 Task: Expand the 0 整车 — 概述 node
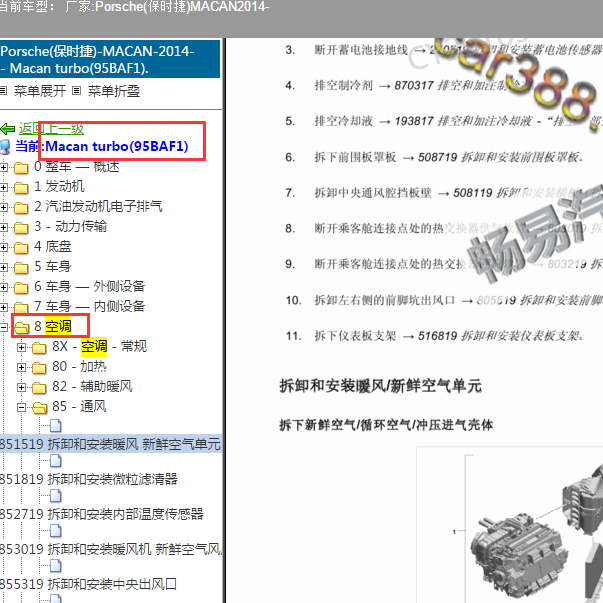click(4, 167)
